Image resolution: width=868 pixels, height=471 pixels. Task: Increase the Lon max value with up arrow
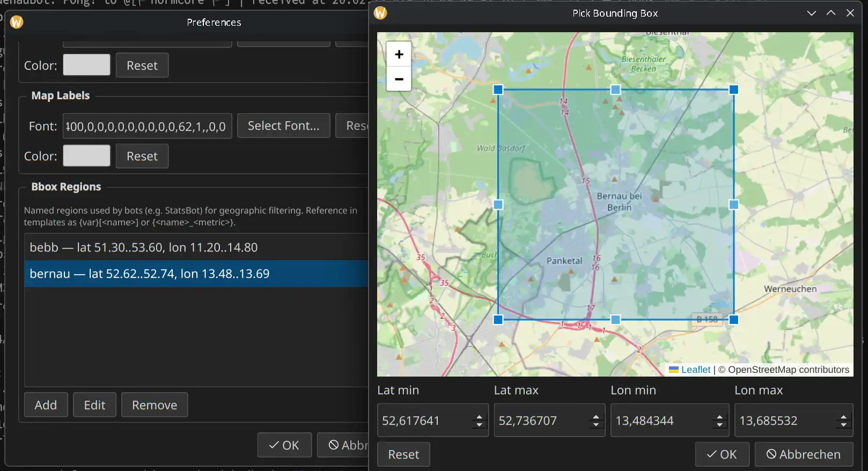pos(843,416)
